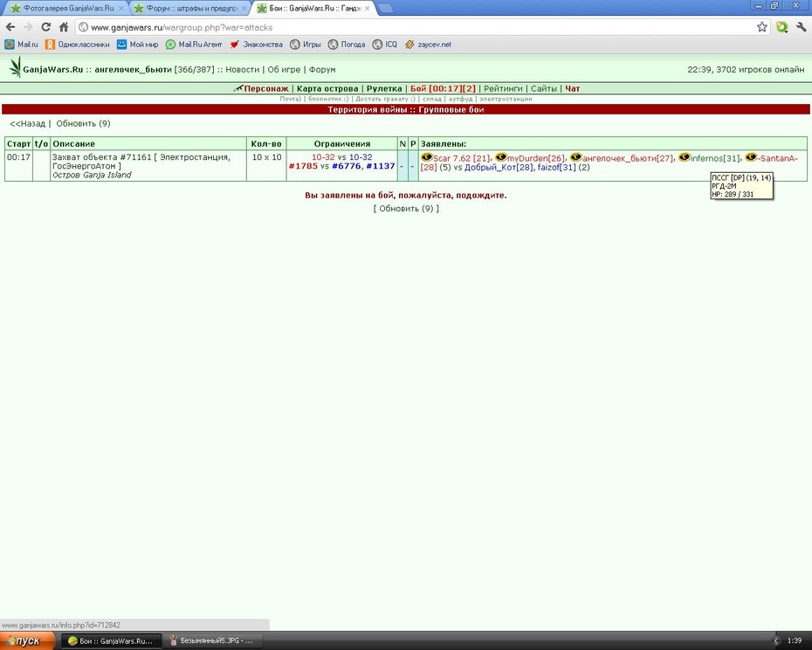Open player infernos[31] profile
The image size is (812, 650).
(715, 158)
